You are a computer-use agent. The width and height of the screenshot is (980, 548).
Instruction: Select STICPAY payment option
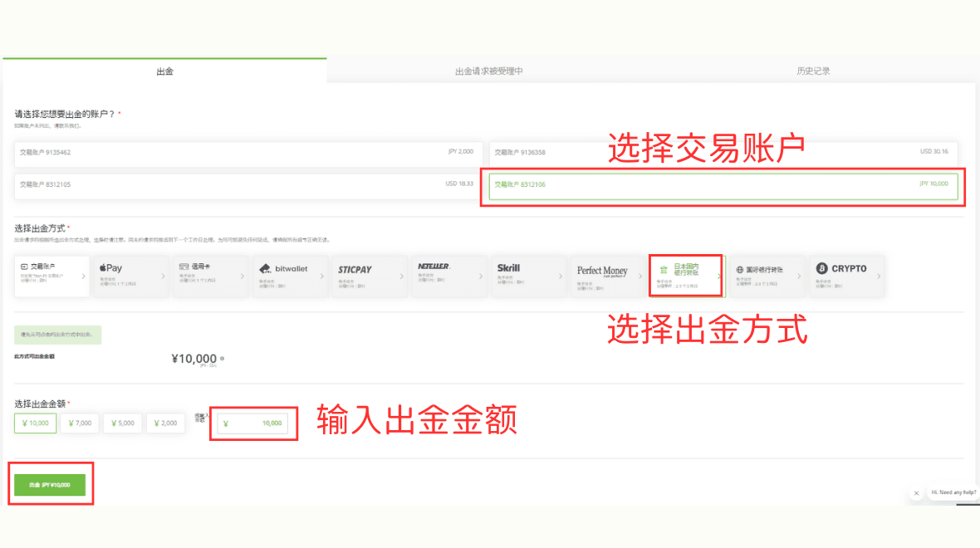(x=366, y=276)
